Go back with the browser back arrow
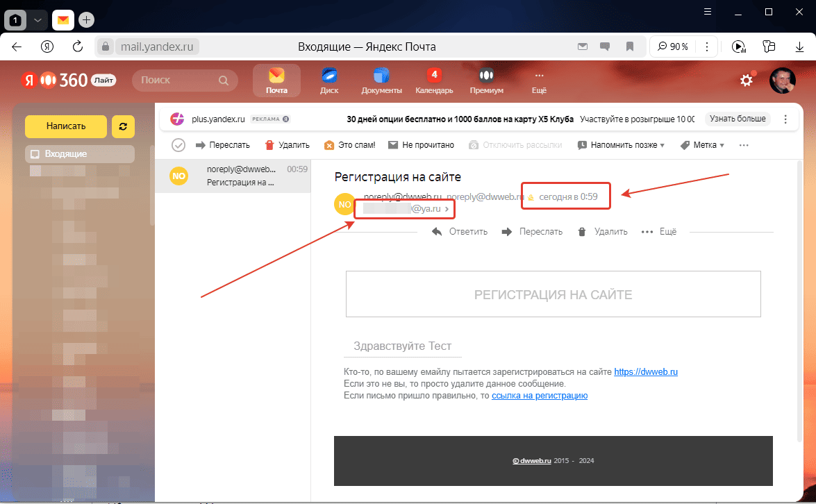 click(17, 47)
